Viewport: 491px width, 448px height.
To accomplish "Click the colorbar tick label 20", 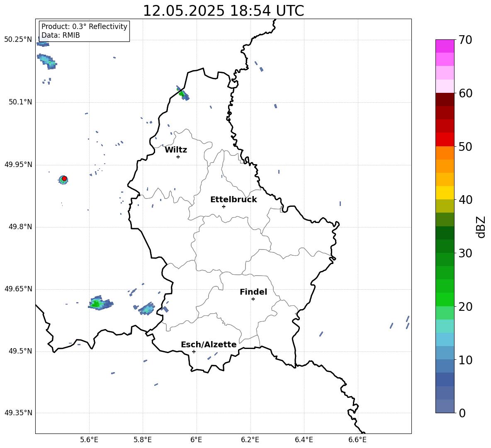I will pyautogui.click(x=466, y=307).
